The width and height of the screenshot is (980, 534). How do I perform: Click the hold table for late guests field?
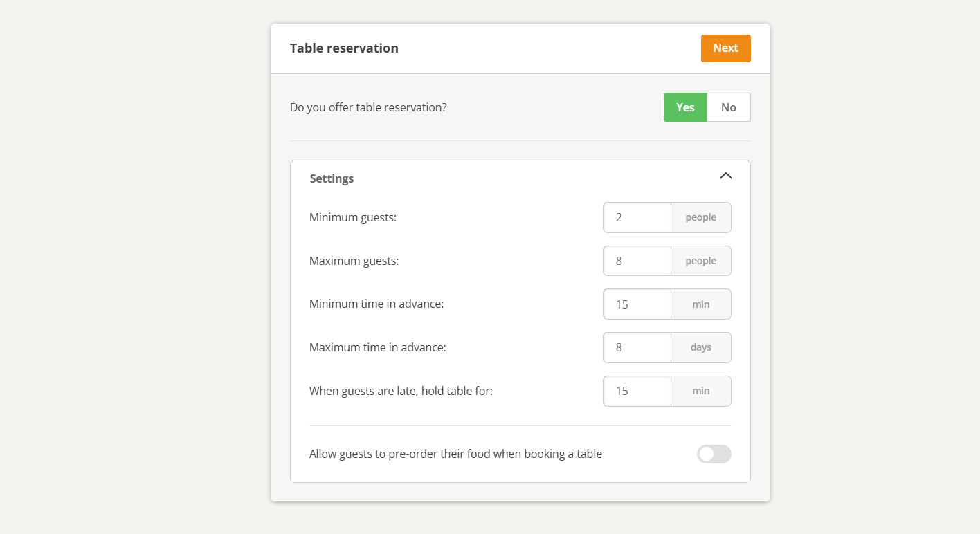[637, 391]
